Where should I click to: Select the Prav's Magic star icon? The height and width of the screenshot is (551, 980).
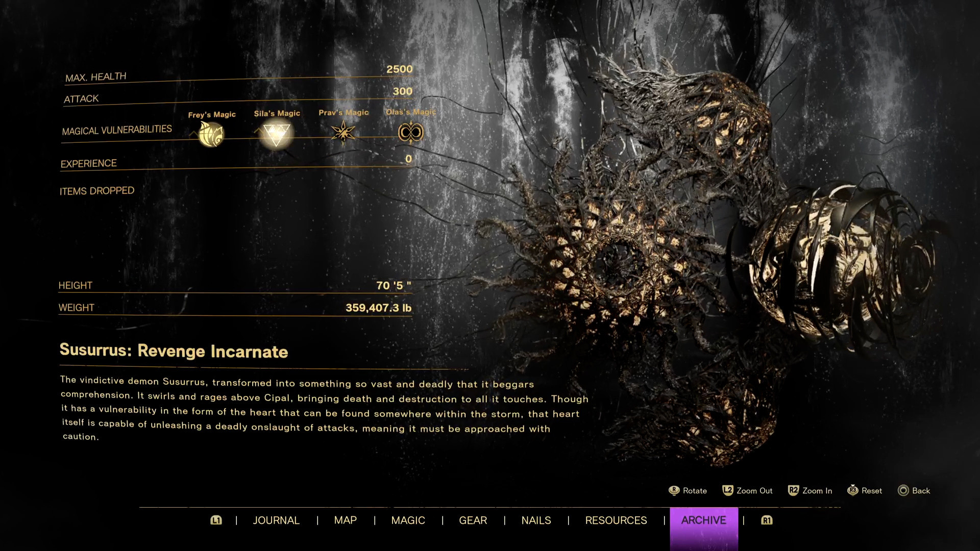[343, 132]
